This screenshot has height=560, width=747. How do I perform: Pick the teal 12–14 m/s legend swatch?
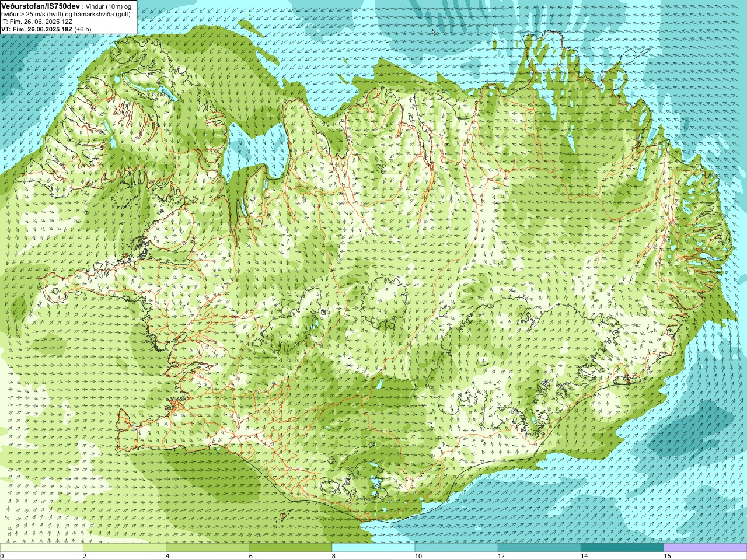click(x=539, y=548)
